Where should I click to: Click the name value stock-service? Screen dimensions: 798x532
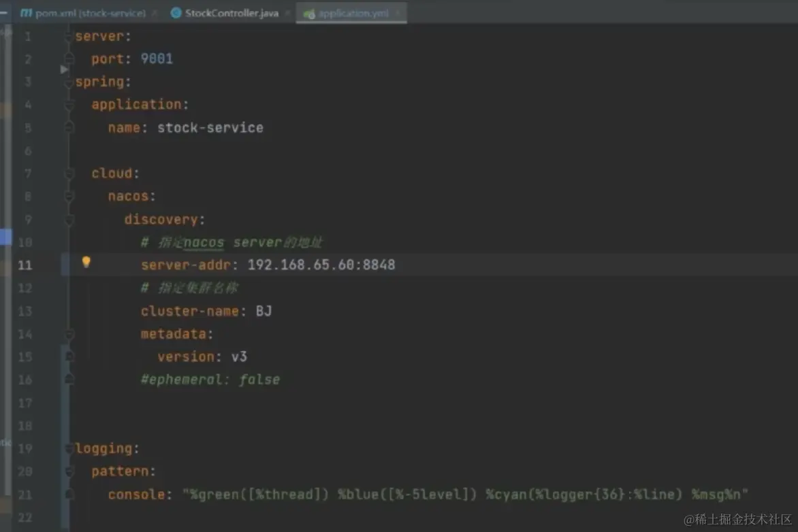point(210,128)
